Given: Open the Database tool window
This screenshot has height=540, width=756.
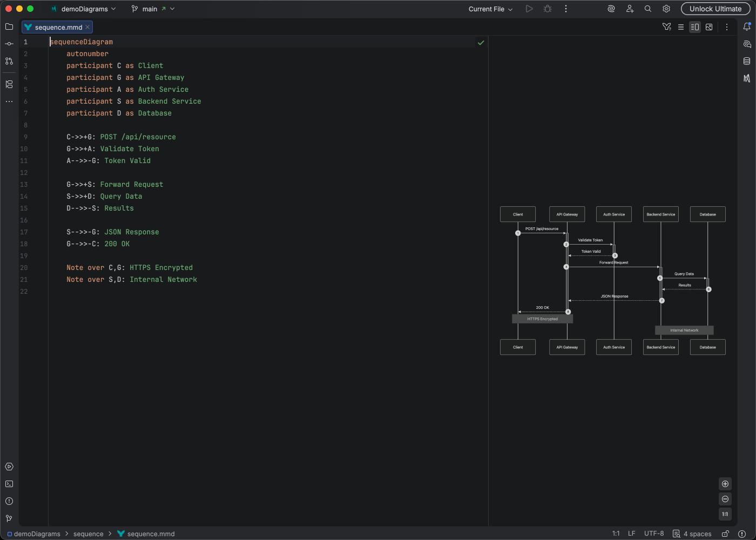Looking at the screenshot, I should [x=747, y=61].
